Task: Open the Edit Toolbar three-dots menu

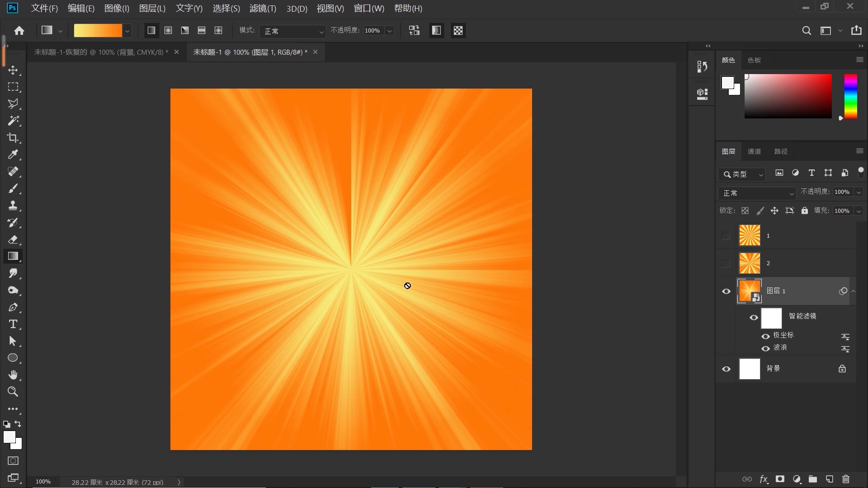Action: coord(13,409)
